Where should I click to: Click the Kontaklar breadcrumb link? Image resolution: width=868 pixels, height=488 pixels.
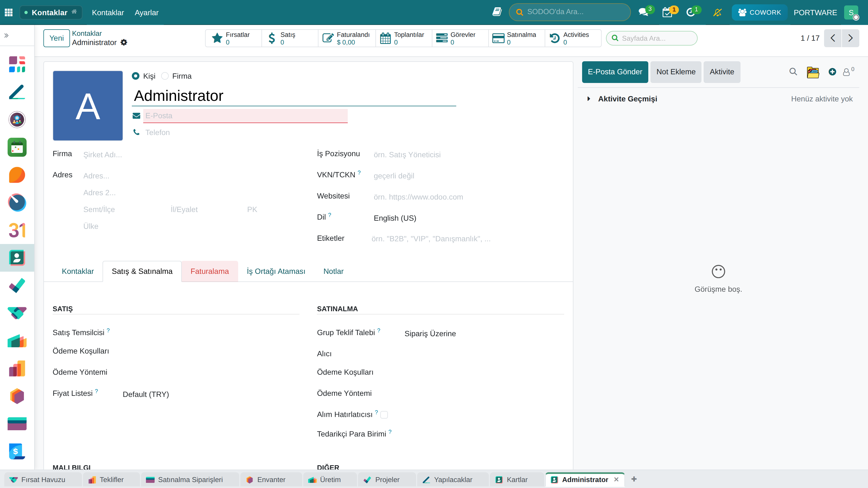tap(87, 33)
